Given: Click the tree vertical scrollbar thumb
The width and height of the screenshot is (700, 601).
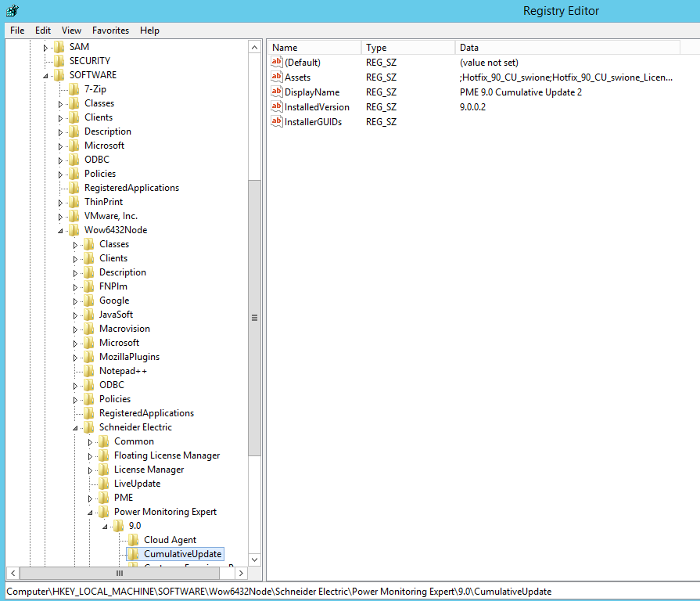Looking at the screenshot, I should 254,318.
